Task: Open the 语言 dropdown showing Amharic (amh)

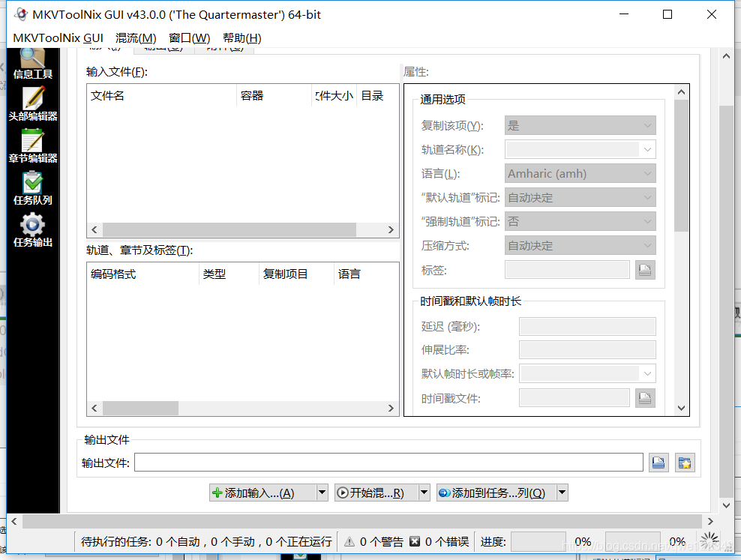Action: pos(580,174)
